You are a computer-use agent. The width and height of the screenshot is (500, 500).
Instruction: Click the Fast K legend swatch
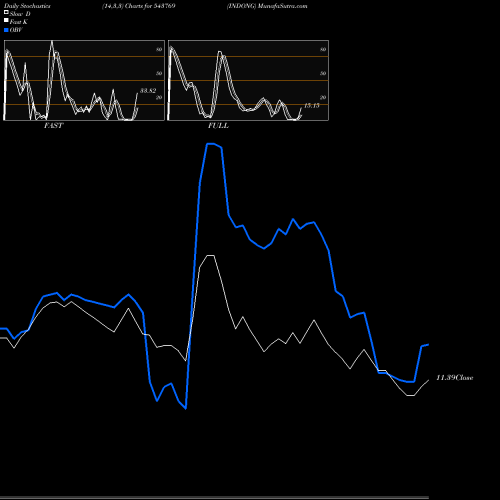click(6, 21)
